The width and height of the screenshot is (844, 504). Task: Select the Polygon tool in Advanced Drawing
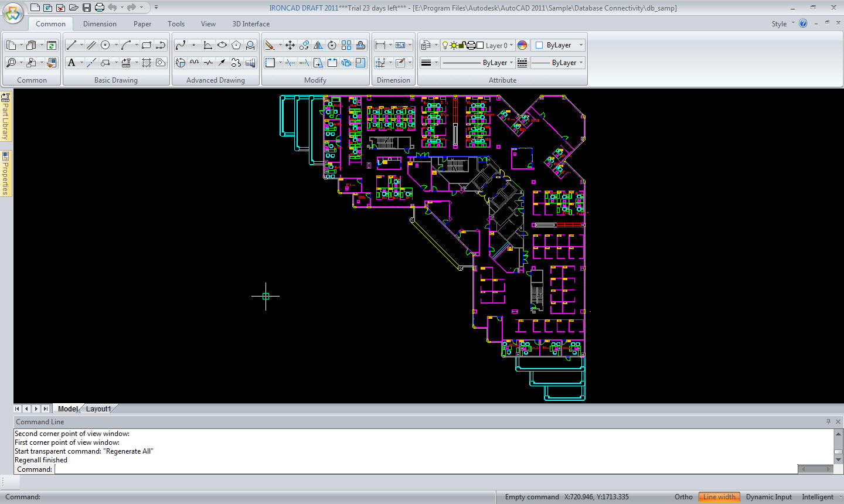click(236, 45)
